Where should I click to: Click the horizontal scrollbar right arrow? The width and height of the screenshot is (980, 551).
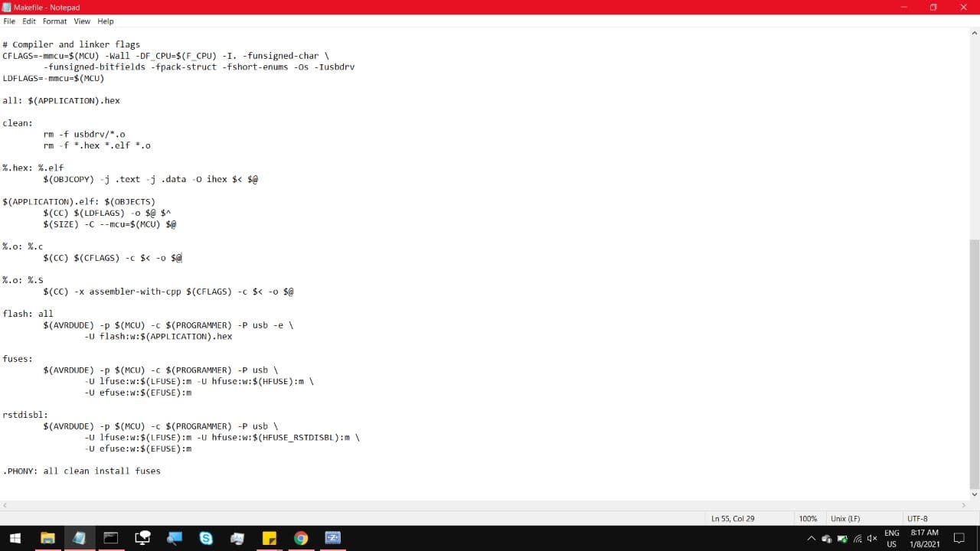pos(963,505)
